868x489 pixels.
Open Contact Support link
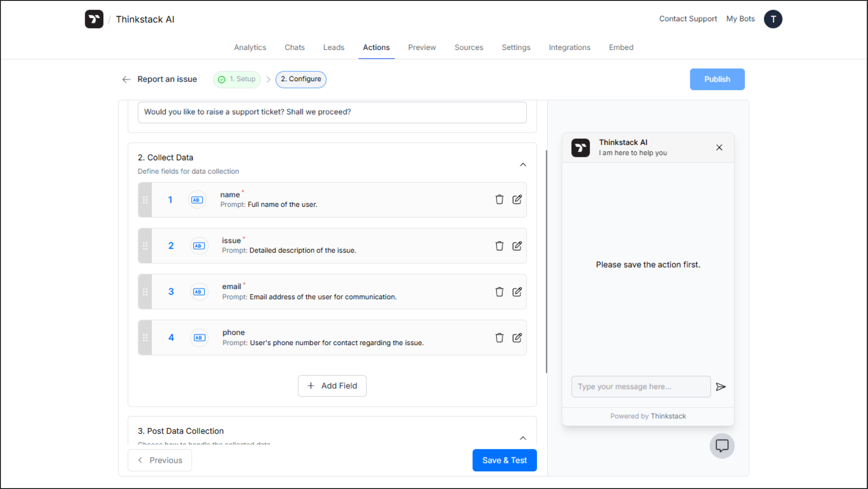click(x=688, y=19)
